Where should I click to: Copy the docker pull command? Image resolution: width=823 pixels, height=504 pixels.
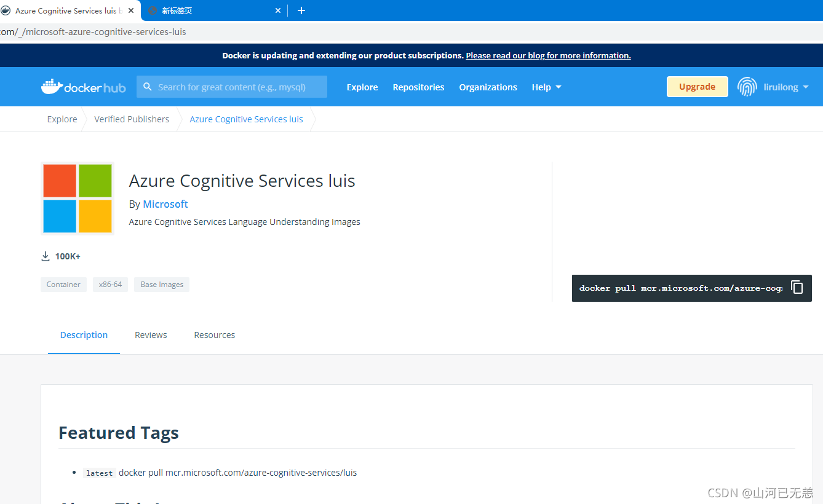pyautogui.click(x=797, y=288)
